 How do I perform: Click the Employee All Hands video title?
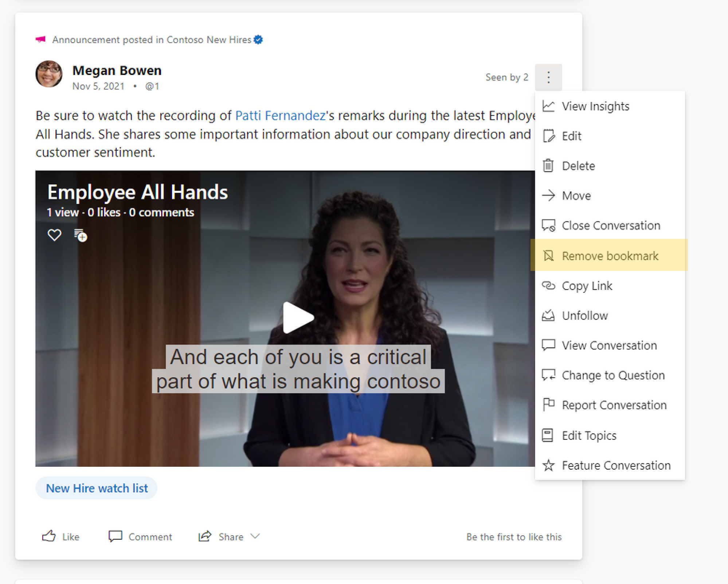(137, 192)
